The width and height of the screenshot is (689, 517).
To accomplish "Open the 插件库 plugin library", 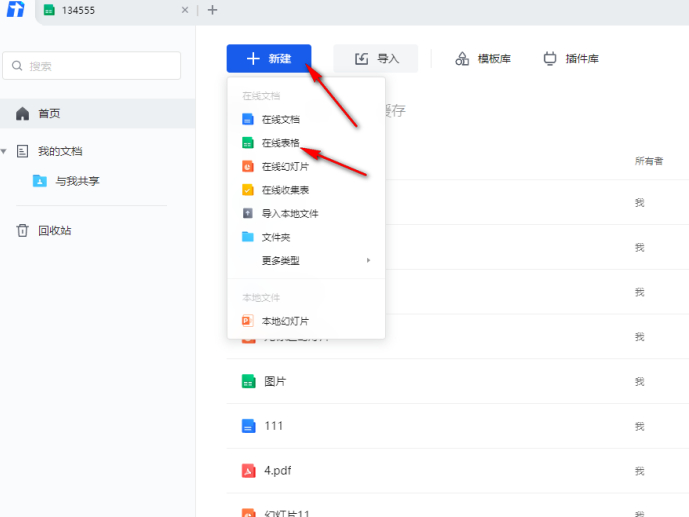I will coord(571,58).
